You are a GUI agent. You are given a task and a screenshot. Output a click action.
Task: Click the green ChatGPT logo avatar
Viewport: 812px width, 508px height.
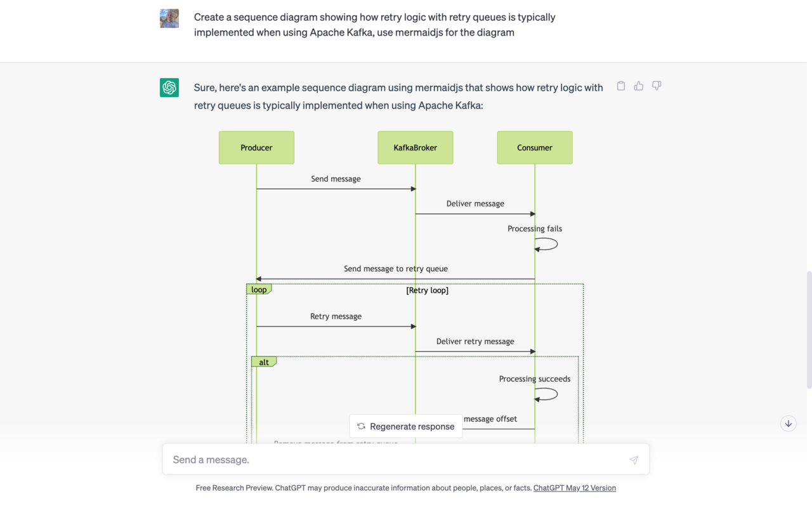(x=169, y=87)
